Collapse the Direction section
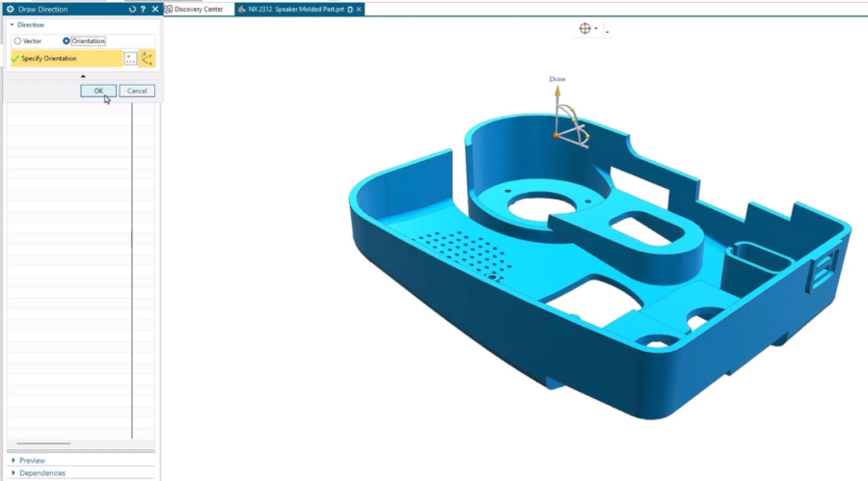 (x=12, y=25)
